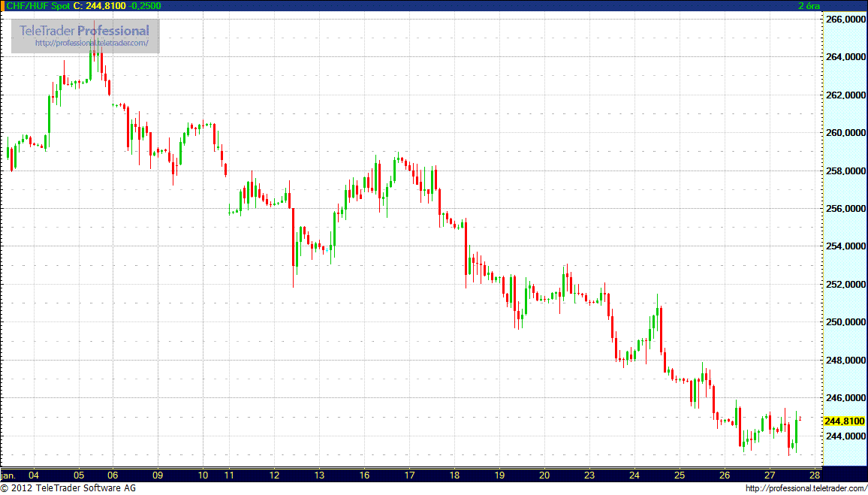
Task: Click the 13 date label on time axis
Action: tap(319, 475)
